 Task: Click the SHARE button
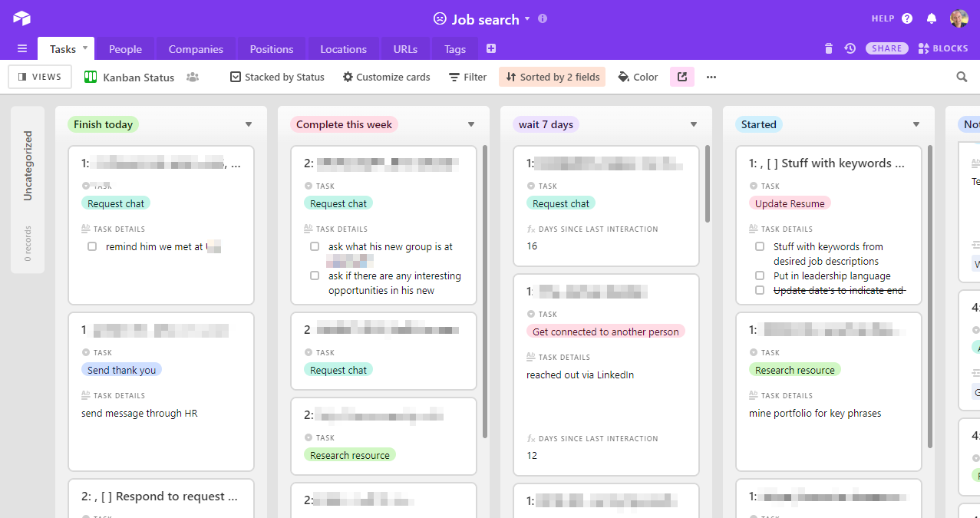tap(886, 48)
